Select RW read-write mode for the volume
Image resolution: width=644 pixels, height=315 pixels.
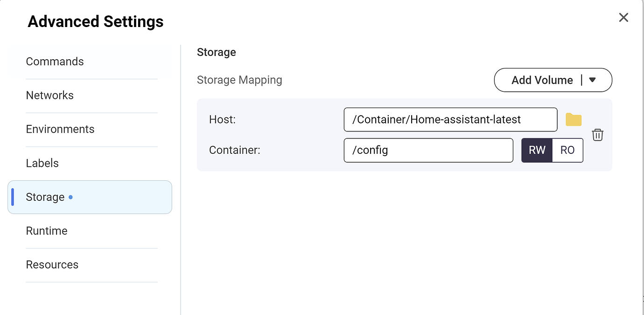[537, 150]
